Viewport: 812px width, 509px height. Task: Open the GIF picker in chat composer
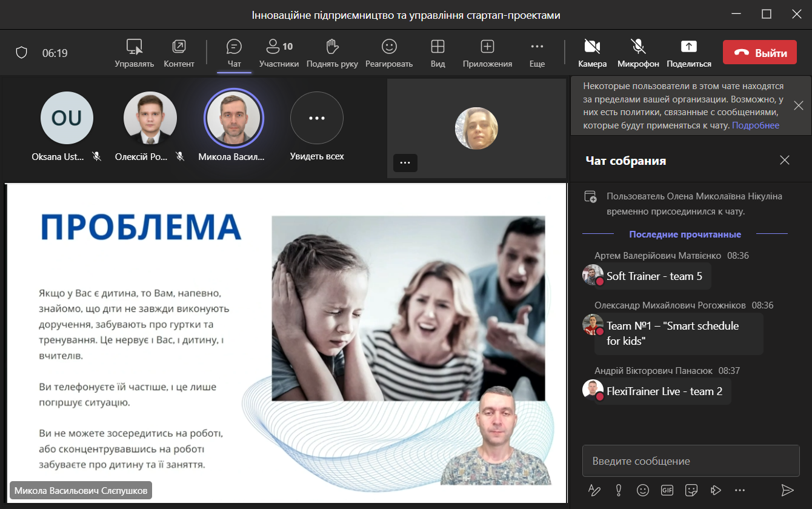pyautogui.click(x=667, y=490)
